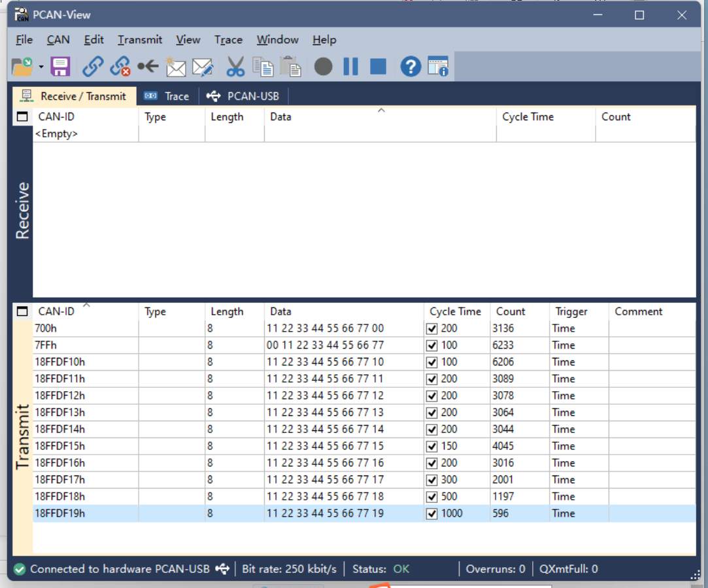Sort Transmit list by Trigger column header
708x588 pixels.
579,311
